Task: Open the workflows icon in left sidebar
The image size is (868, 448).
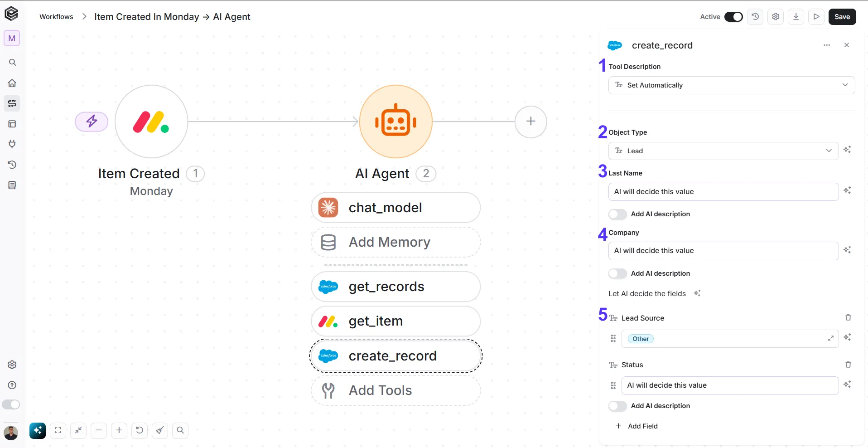Action: pyautogui.click(x=12, y=103)
